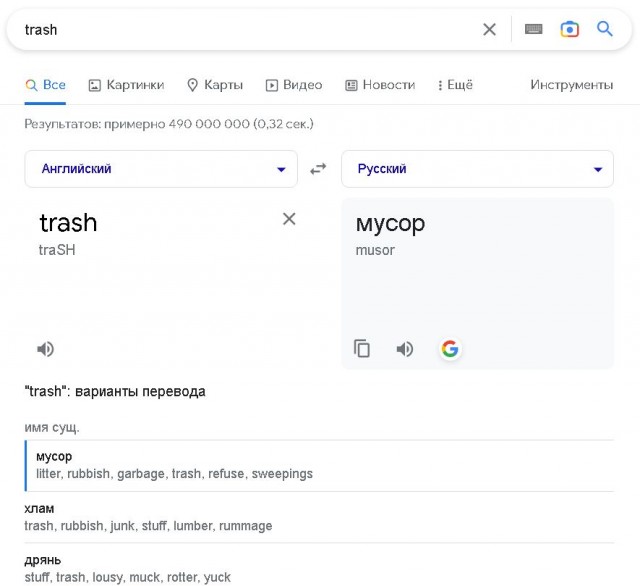The width and height of the screenshot is (640, 586).
Task: Clear the source text 'trash' with X
Action: click(x=289, y=219)
